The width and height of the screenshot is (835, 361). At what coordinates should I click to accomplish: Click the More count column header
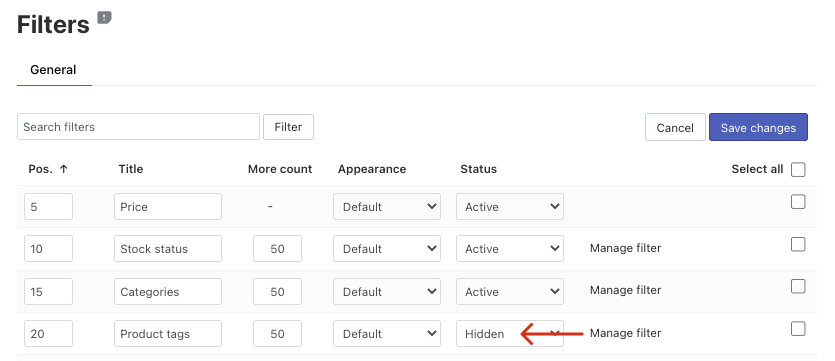(280, 169)
